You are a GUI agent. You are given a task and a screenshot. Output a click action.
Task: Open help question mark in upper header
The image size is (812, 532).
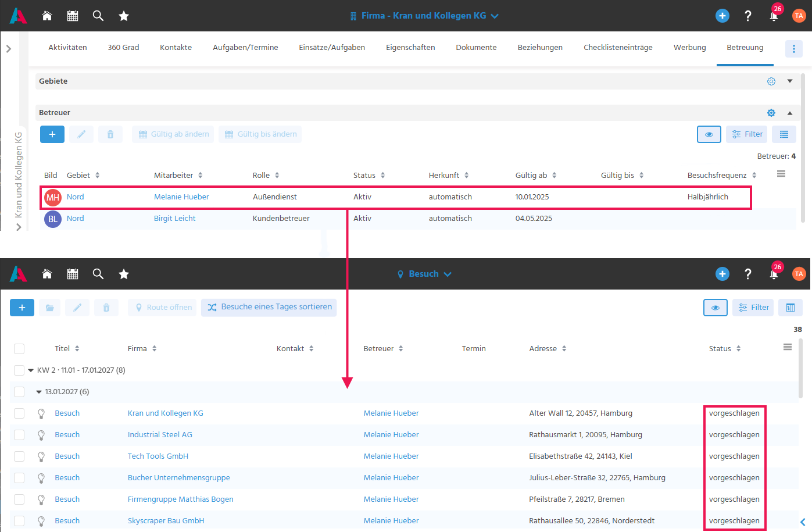748,16
